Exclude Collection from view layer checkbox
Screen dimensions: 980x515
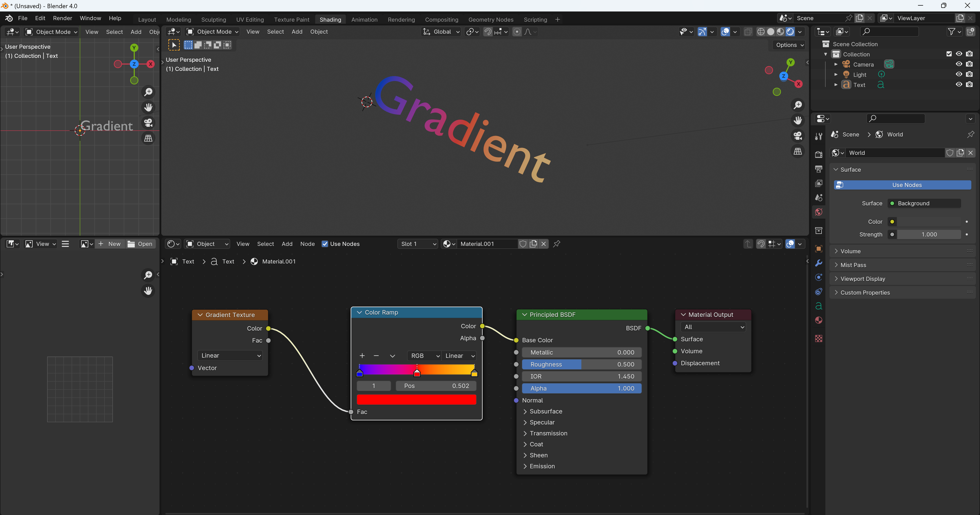point(949,54)
